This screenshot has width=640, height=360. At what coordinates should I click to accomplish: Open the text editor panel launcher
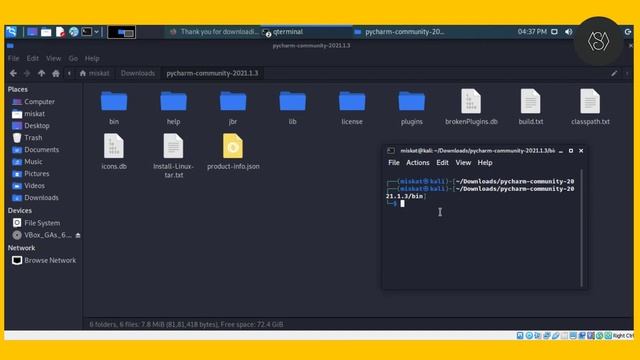tap(60, 32)
